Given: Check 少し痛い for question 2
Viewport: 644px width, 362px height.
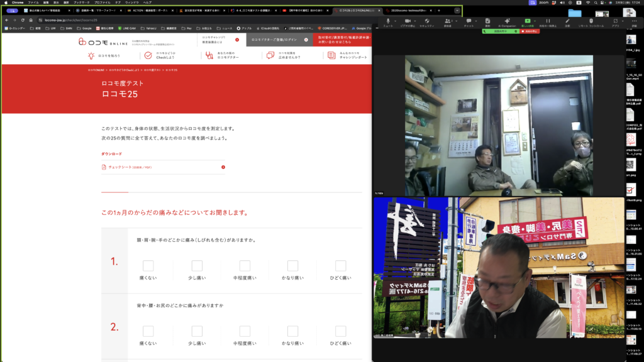Looking at the screenshot, I should [197, 331].
